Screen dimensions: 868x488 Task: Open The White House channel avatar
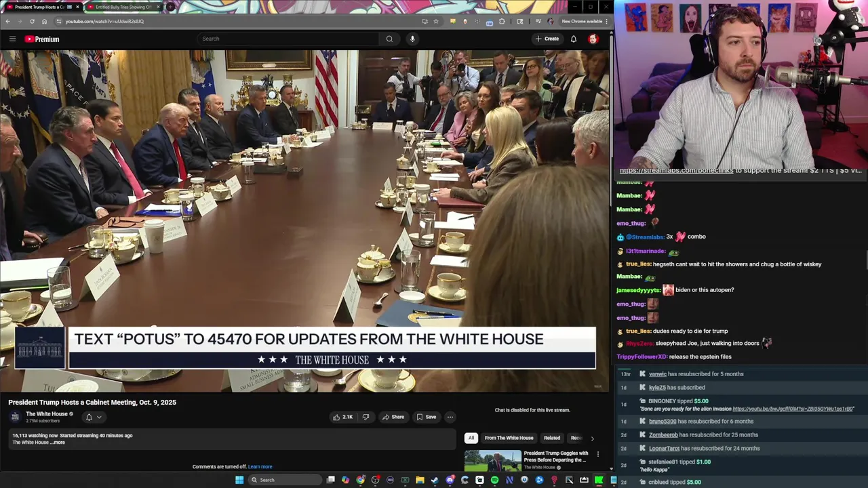pos(15,417)
